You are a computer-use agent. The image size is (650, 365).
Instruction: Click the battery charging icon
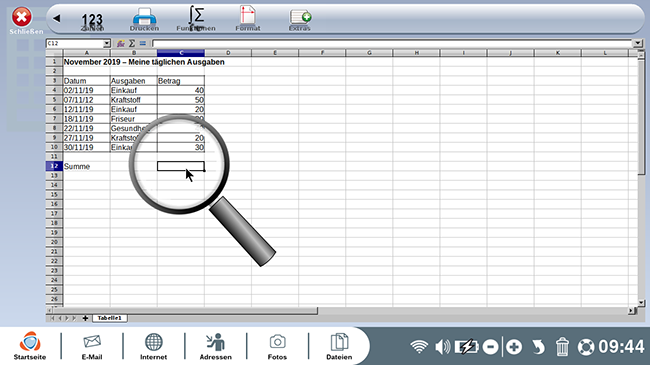coord(467,346)
